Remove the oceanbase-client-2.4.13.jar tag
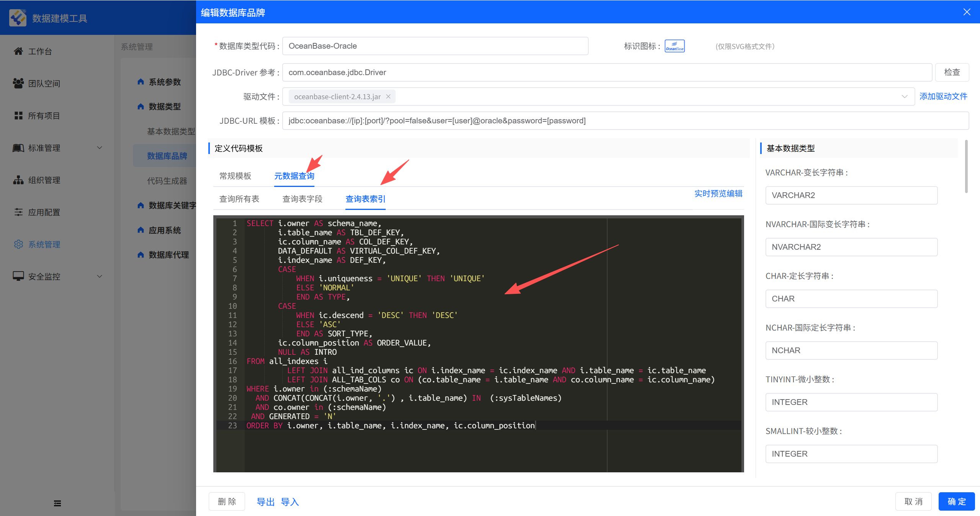This screenshot has height=516, width=980. point(388,97)
